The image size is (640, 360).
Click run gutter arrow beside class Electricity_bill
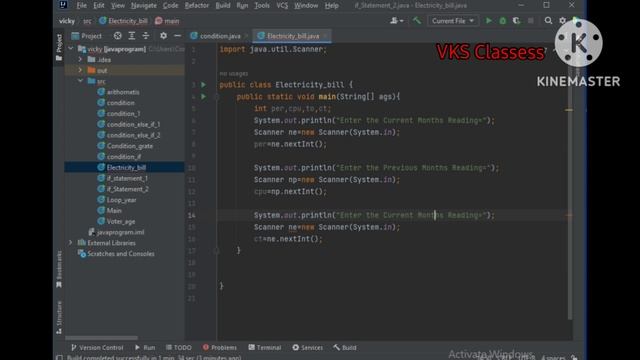[203, 85]
